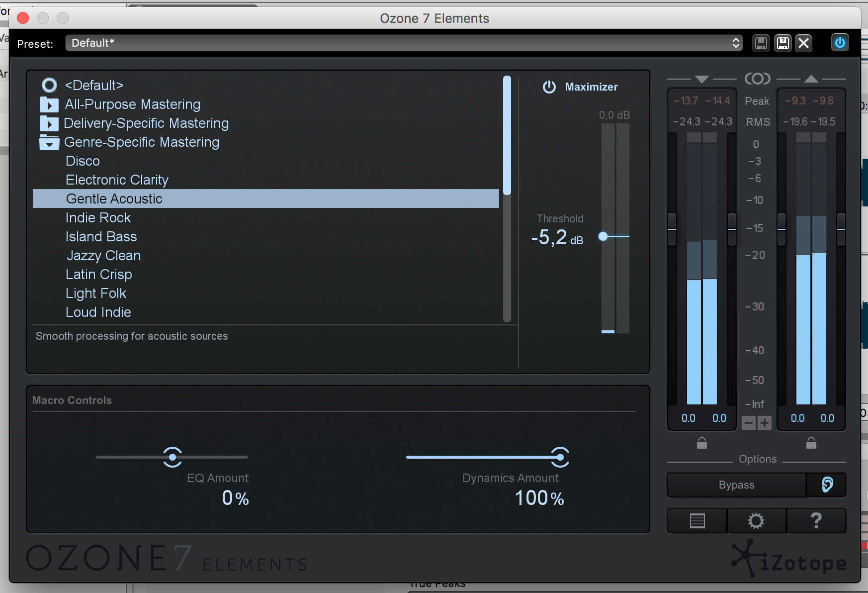Select the Island Bass preset
This screenshot has height=593, width=868.
[101, 236]
